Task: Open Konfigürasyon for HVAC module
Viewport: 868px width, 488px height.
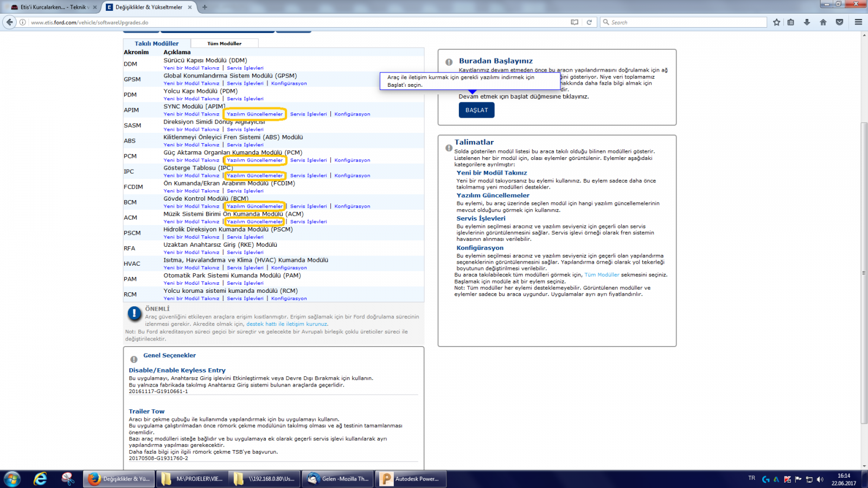Action: click(x=289, y=268)
